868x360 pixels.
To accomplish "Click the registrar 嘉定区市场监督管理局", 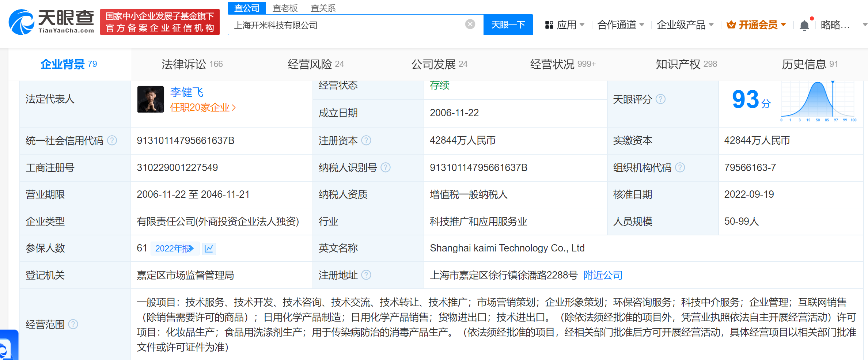I will (185, 275).
